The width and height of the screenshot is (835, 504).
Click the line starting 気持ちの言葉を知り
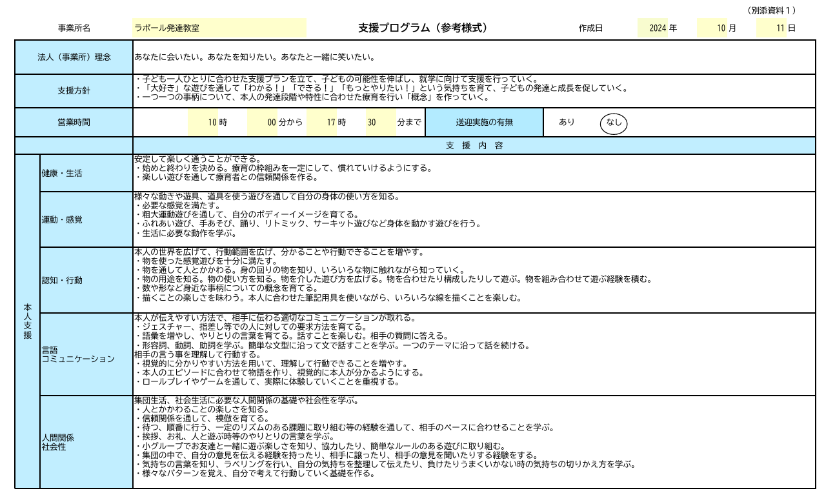coord(386,463)
